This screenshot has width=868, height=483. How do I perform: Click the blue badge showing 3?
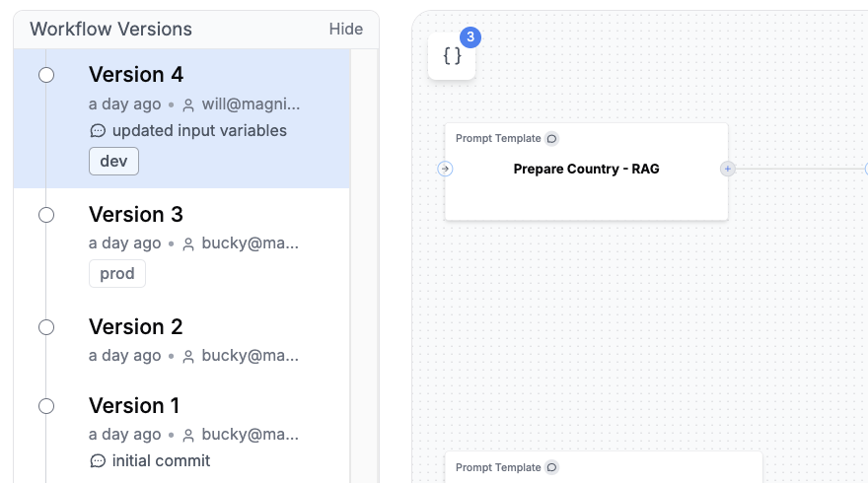coord(470,37)
